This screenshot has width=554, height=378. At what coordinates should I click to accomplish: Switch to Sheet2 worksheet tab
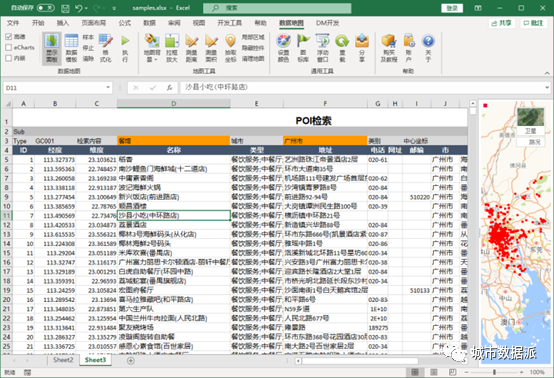(63, 360)
